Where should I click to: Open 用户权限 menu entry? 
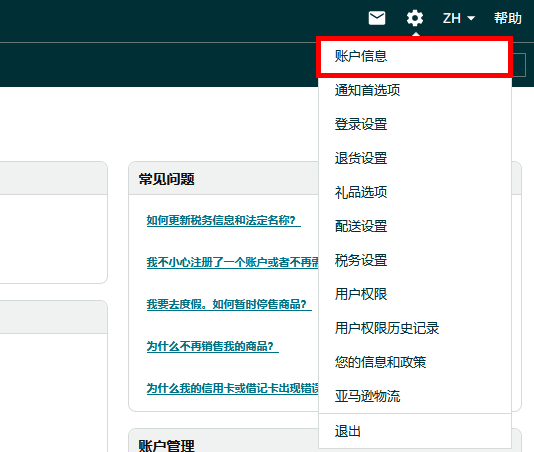(x=415, y=294)
